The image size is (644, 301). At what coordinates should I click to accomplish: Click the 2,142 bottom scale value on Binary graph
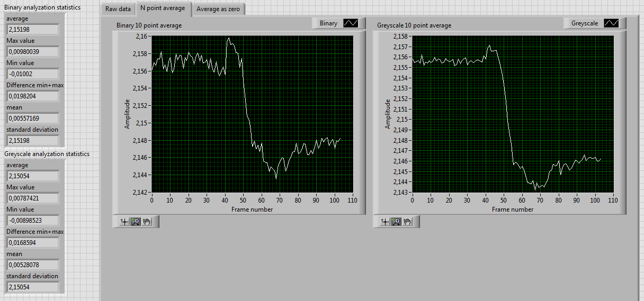click(140, 193)
